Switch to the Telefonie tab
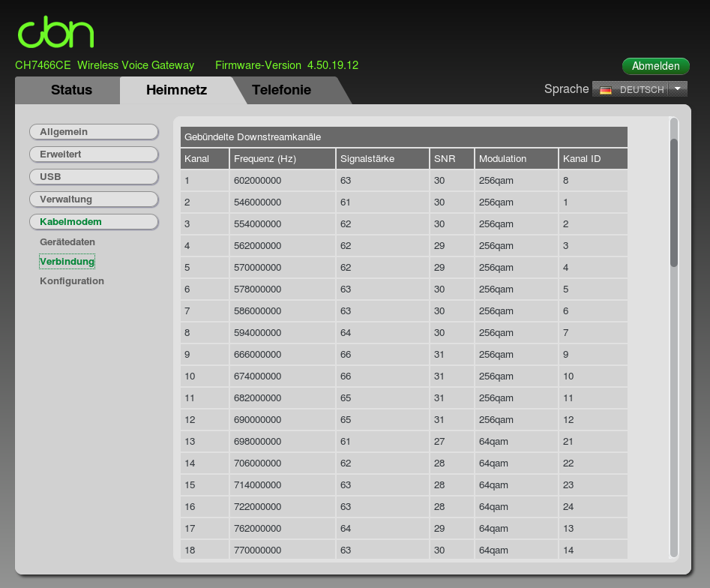This screenshot has width=710, height=588. tap(282, 88)
